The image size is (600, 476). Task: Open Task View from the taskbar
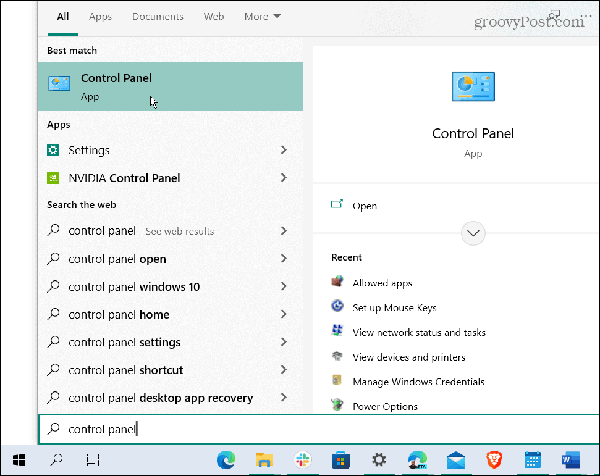pos(93,460)
